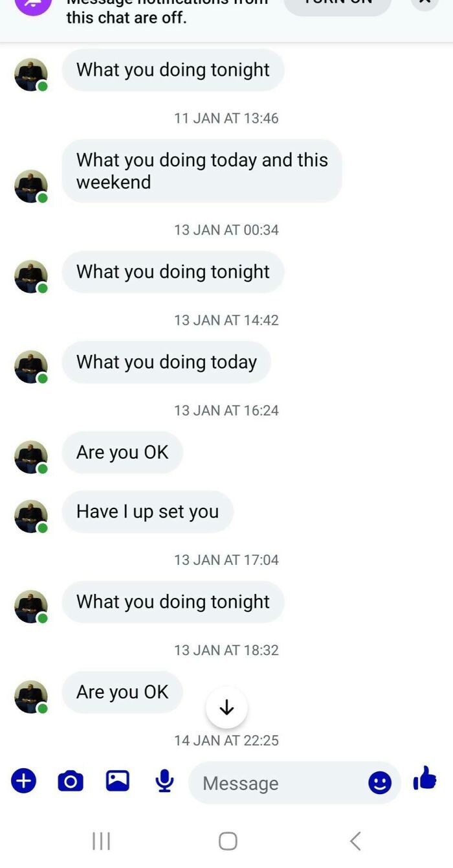Open the camera to take a photo
The width and height of the screenshot is (453, 868).
[71, 781]
